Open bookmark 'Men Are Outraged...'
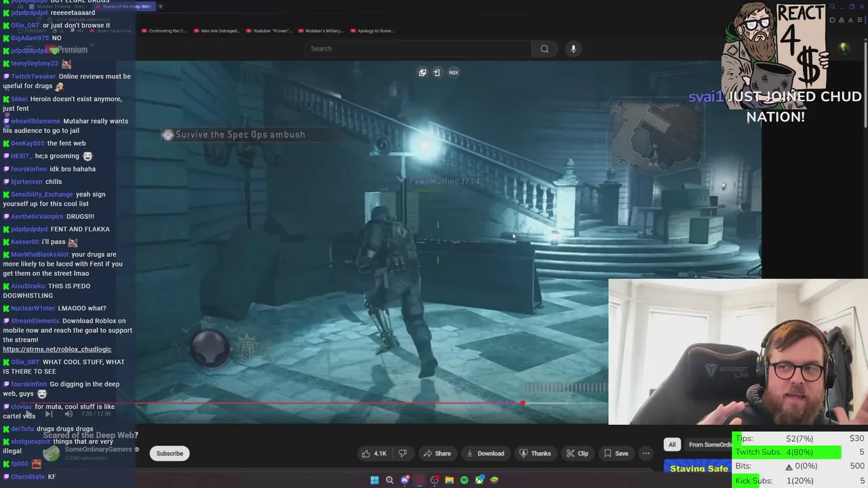The image size is (868, 488). [x=217, y=30]
